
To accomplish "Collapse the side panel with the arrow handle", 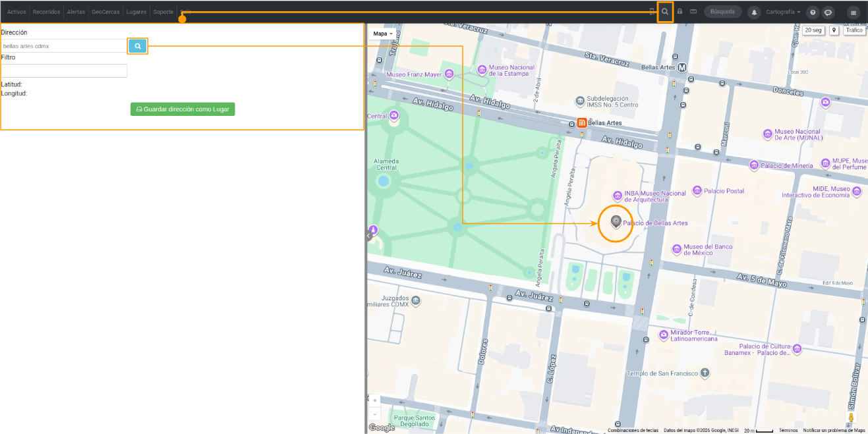I will tap(369, 235).
